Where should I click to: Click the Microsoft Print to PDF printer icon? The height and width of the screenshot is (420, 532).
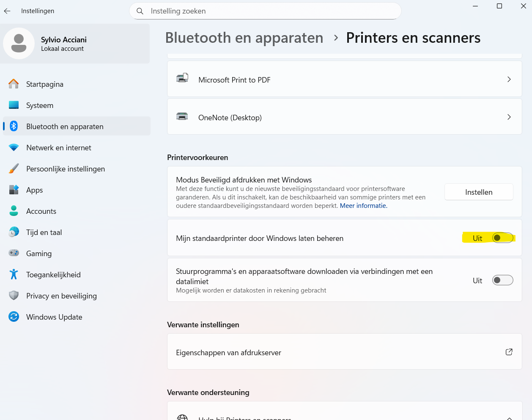(182, 78)
